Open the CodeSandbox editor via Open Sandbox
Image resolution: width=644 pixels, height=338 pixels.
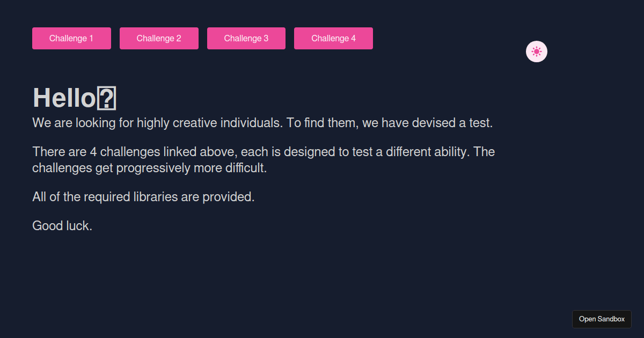pos(602,319)
